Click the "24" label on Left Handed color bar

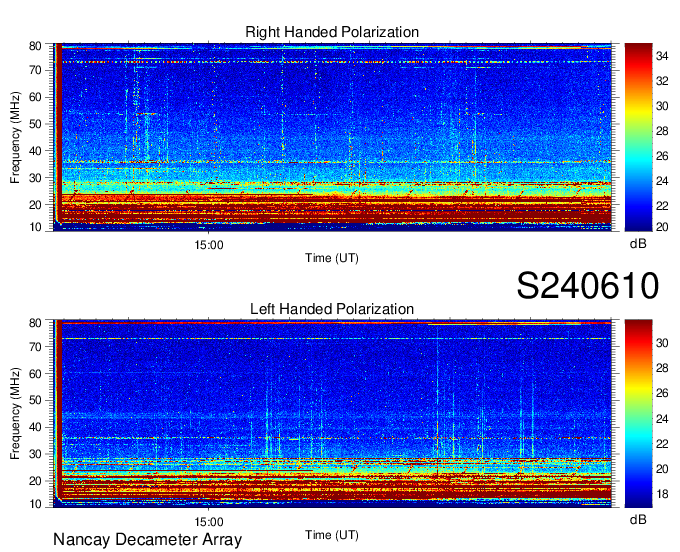click(x=662, y=419)
